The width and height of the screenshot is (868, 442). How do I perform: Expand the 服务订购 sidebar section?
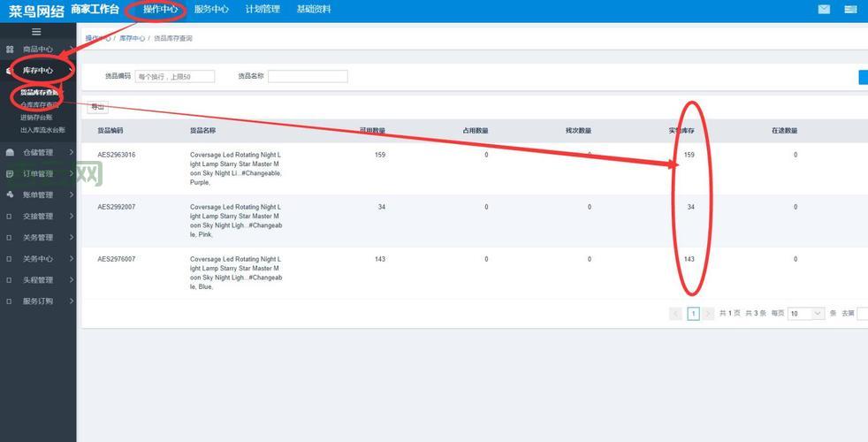38,301
